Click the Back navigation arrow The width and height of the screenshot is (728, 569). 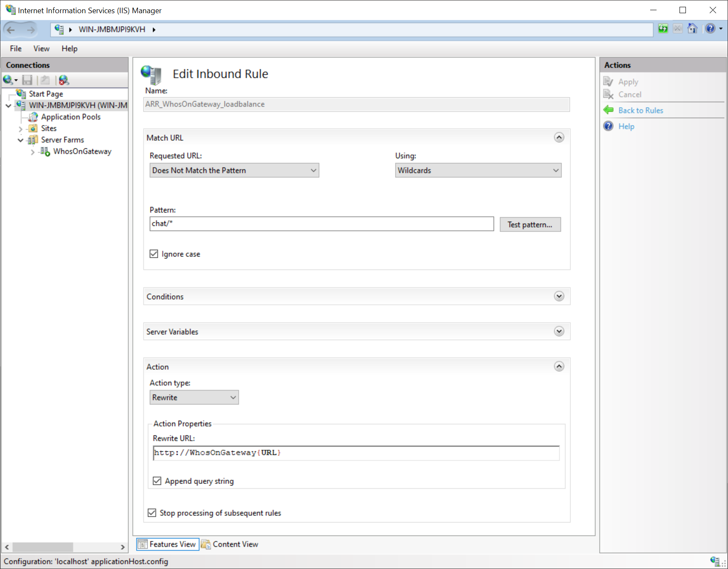pos(11,29)
